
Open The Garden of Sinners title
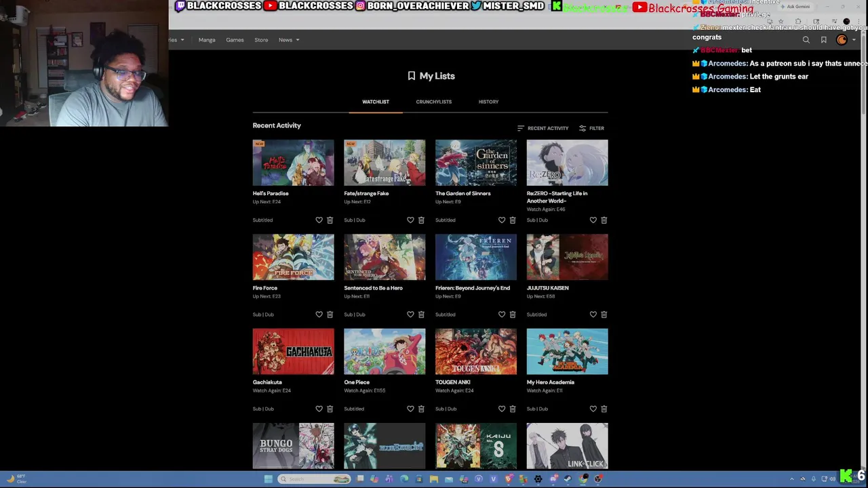click(x=463, y=193)
